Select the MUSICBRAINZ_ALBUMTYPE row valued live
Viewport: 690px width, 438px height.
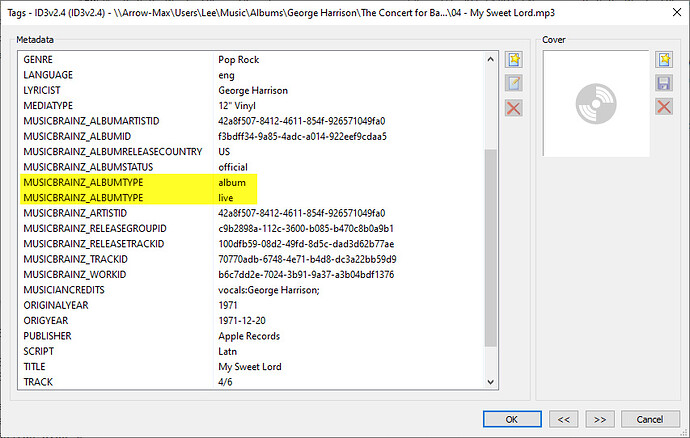[x=251, y=198]
